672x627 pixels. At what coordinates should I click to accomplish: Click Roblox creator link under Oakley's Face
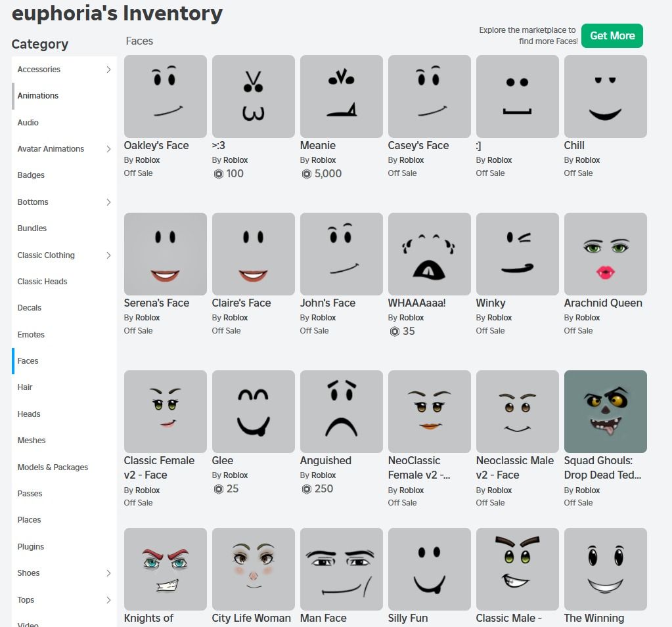click(x=147, y=160)
